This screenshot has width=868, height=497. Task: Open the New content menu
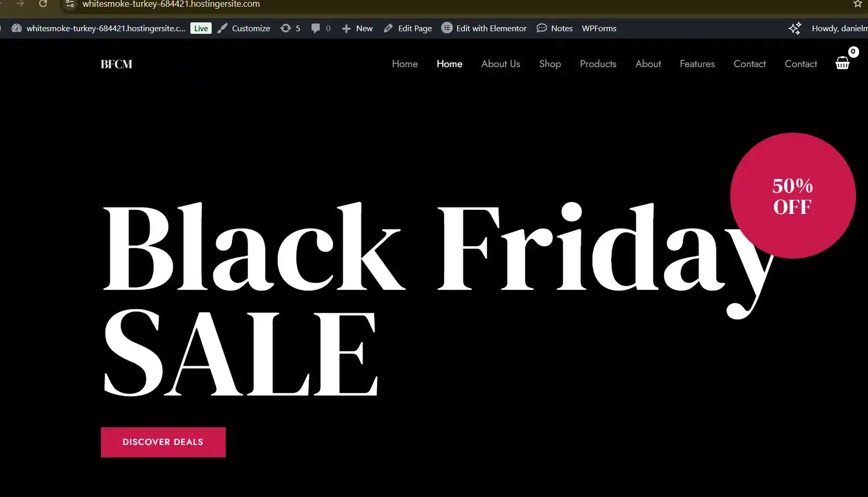coord(357,28)
